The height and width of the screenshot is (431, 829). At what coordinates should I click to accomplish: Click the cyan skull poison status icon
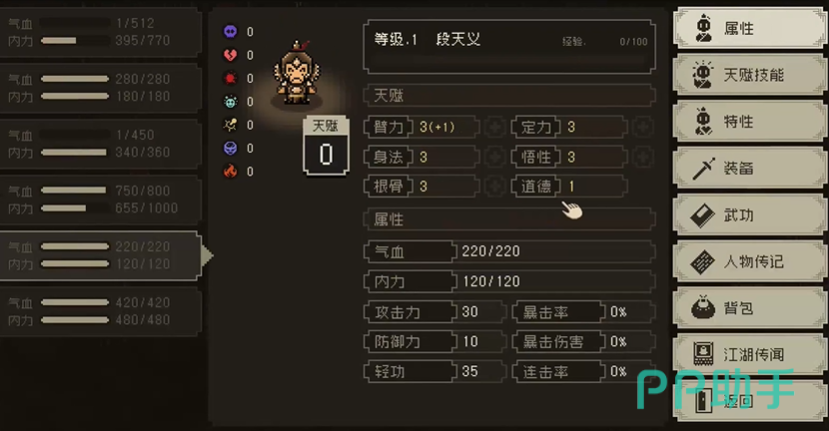[x=230, y=102]
